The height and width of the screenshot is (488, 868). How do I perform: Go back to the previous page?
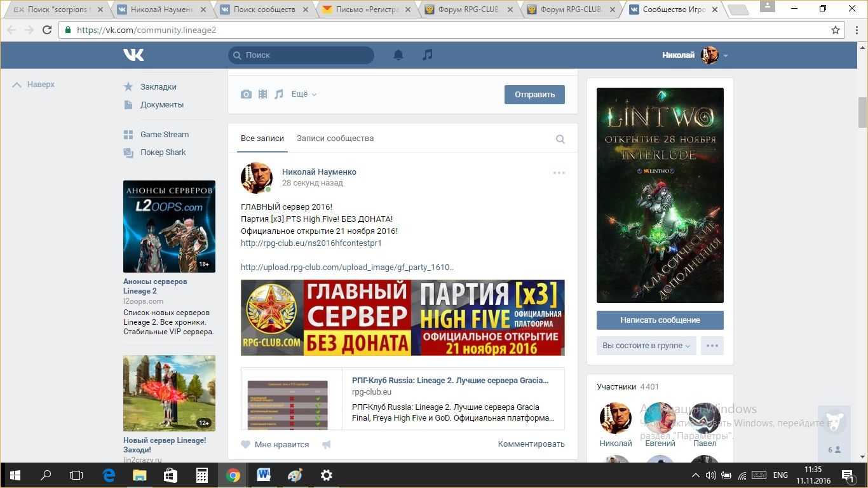point(11,30)
